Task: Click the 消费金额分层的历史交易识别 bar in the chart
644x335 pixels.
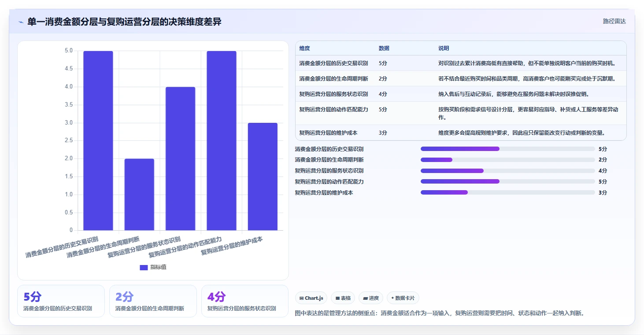Action: coord(98,140)
